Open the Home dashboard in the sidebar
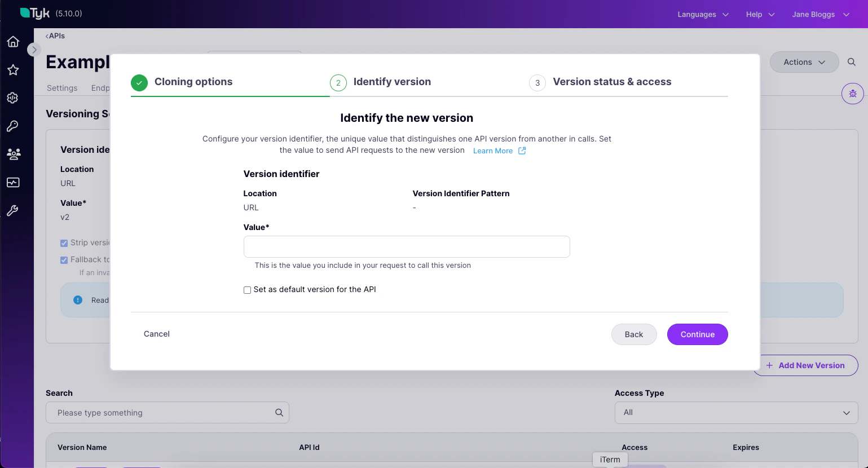Image resolution: width=868 pixels, height=468 pixels. click(x=12, y=42)
